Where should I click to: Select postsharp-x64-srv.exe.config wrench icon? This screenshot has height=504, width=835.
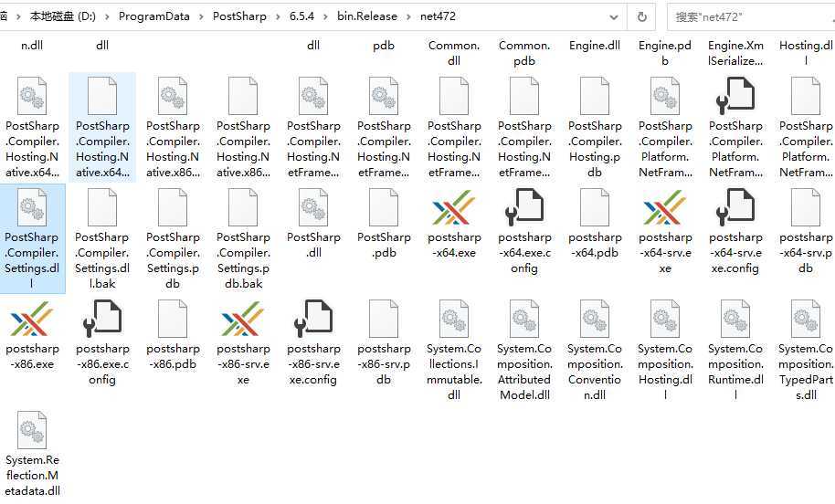point(735,207)
